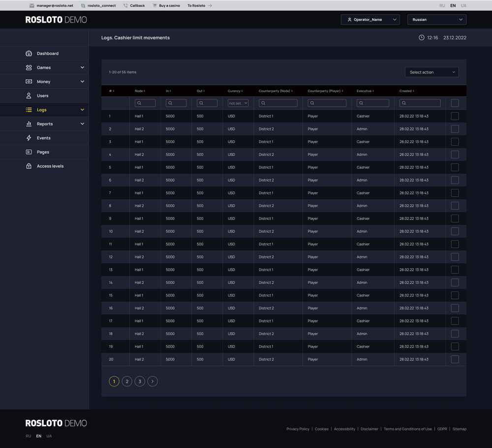Screen dimensions: 492x448
Task: Select the checkbox for row 20
Action: tap(455, 359)
